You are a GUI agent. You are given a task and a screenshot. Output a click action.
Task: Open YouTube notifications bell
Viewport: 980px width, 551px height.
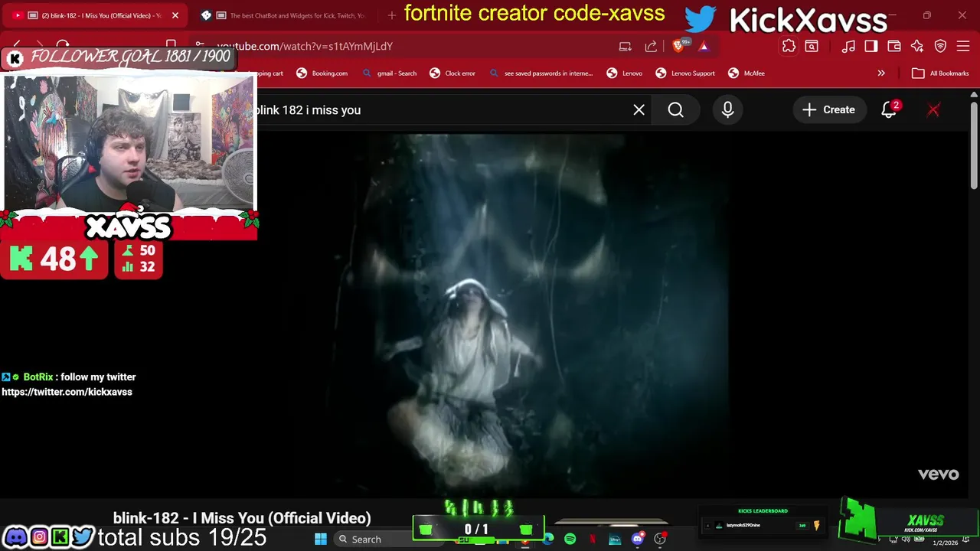click(x=889, y=110)
